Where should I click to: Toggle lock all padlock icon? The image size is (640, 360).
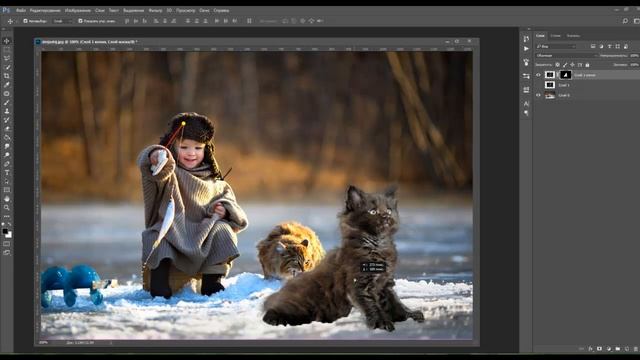coord(587,64)
